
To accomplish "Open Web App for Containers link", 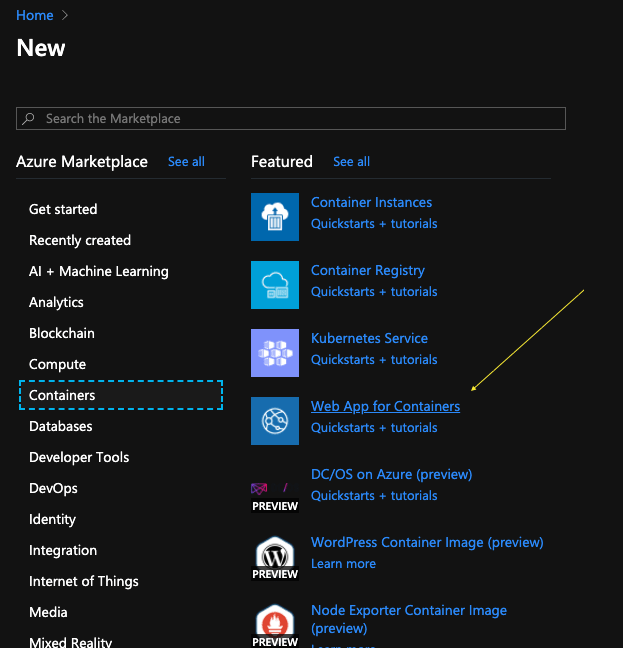I will pos(385,406).
